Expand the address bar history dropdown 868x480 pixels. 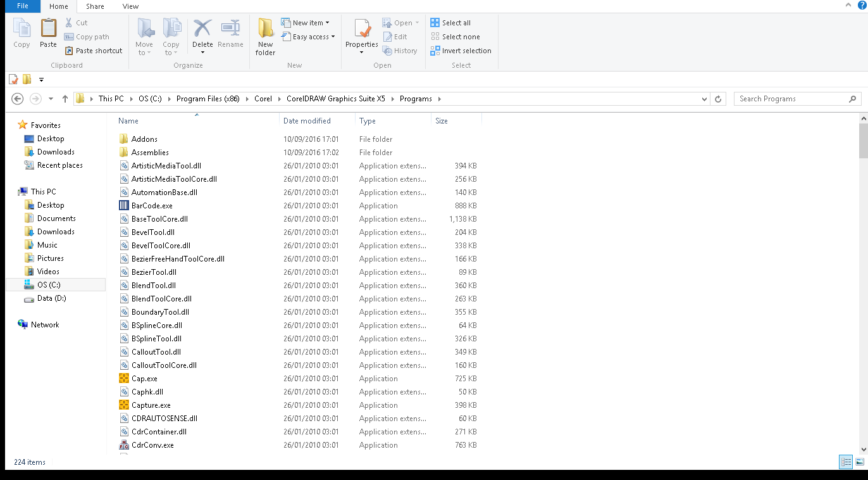(x=705, y=99)
